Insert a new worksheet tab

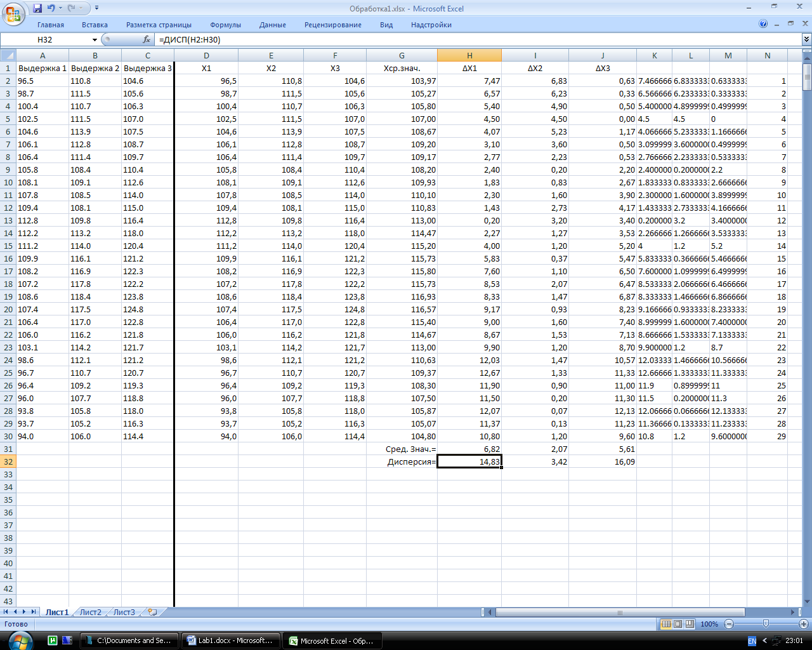coord(152,612)
